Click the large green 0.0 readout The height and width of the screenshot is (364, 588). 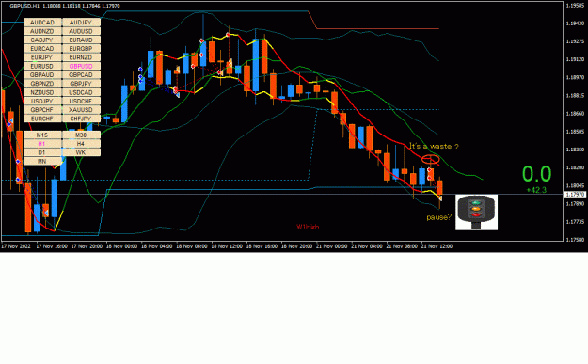[x=536, y=174]
